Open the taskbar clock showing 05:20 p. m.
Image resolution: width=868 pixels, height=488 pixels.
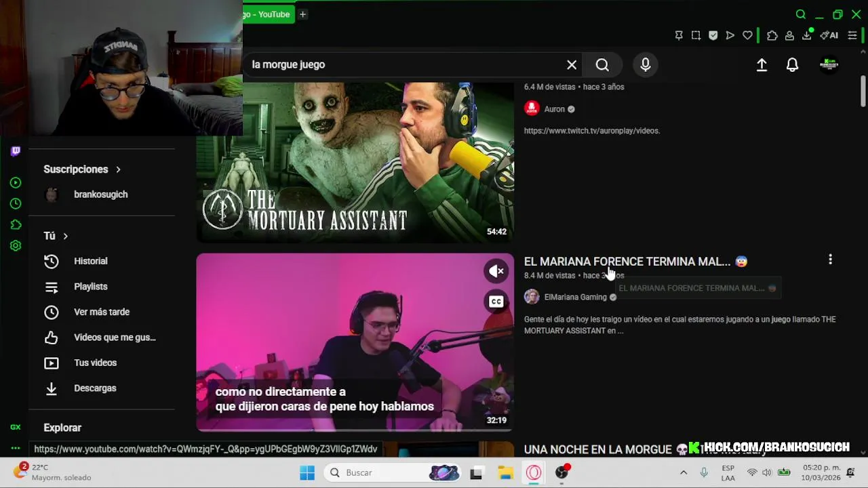pyautogui.click(x=822, y=472)
